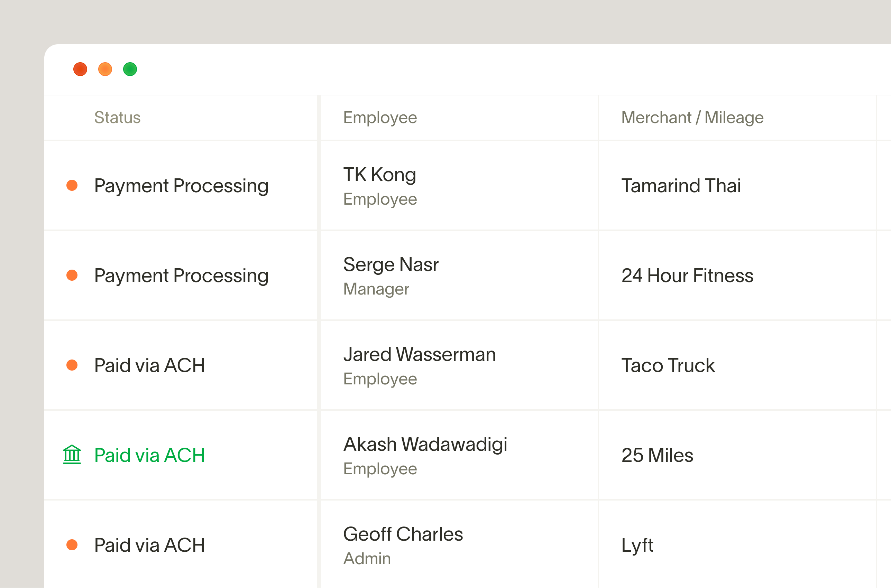Click orange status dot in Jared Wasserman row
The image size is (891, 588).
72,365
